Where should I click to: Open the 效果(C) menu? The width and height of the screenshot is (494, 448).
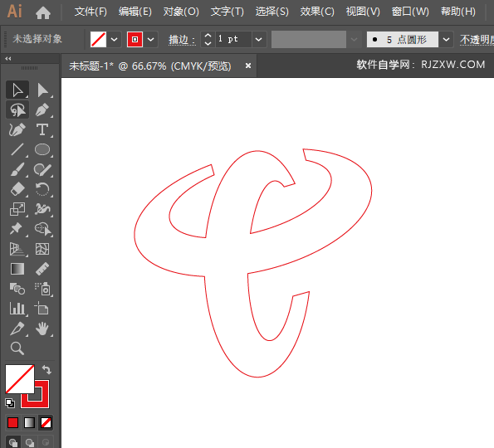(x=317, y=12)
